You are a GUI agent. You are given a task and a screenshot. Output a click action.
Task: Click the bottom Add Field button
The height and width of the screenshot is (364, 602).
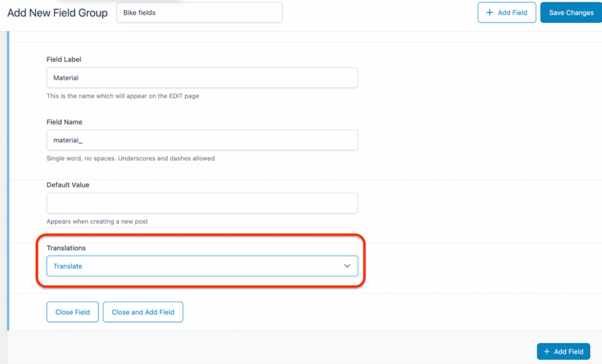click(x=563, y=351)
